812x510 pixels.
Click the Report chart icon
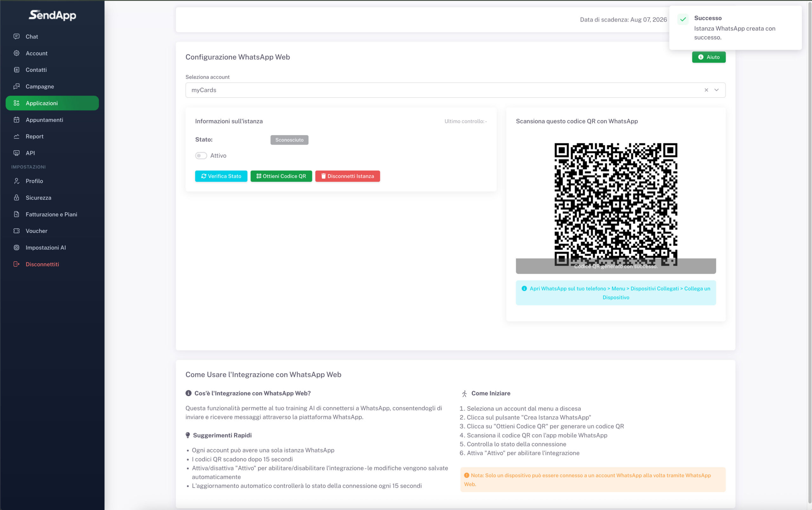[x=16, y=136]
